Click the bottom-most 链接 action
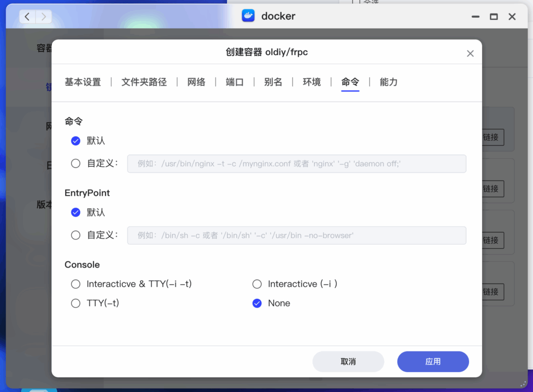This screenshot has width=533, height=392. [491, 292]
